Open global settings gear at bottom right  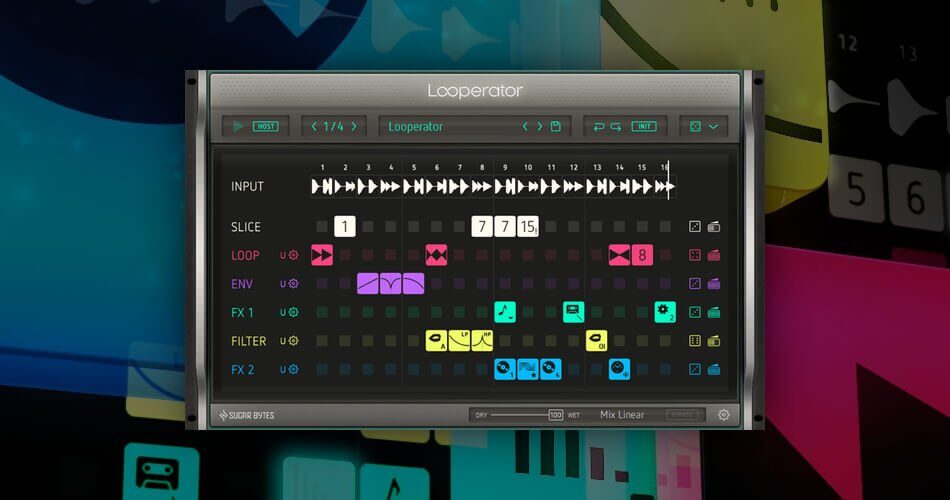pyautogui.click(x=724, y=415)
